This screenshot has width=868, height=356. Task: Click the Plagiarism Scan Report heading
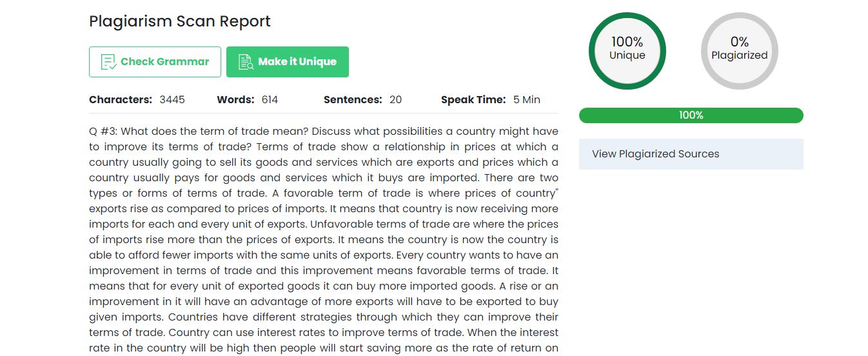(x=180, y=21)
